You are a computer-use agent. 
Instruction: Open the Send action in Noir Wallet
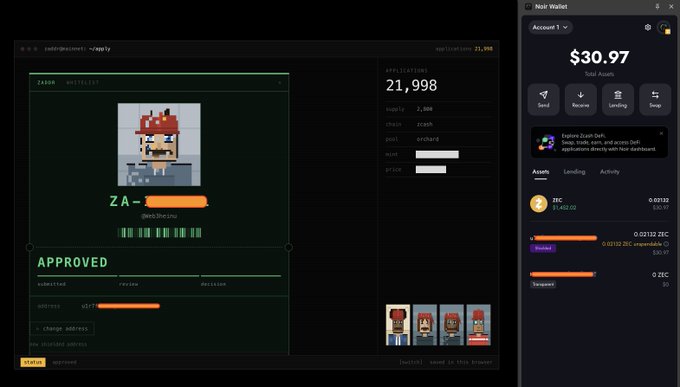click(543, 99)
